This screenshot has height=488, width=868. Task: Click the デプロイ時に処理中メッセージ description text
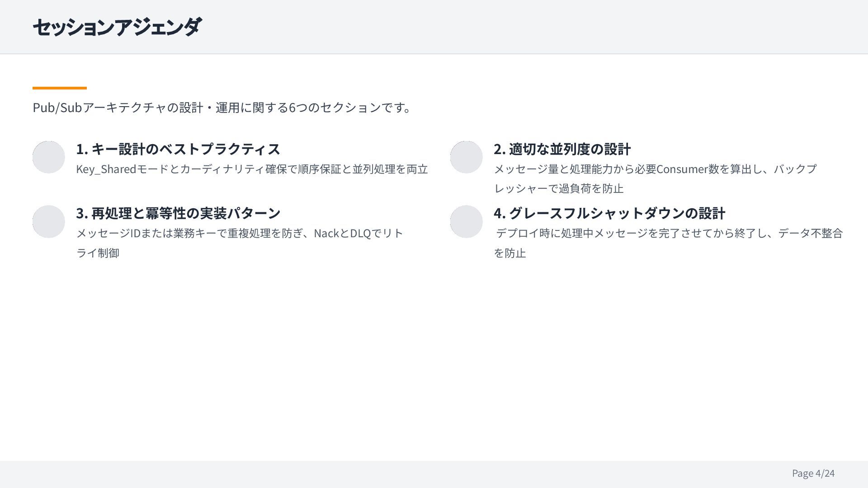click(x=669, y=234)
